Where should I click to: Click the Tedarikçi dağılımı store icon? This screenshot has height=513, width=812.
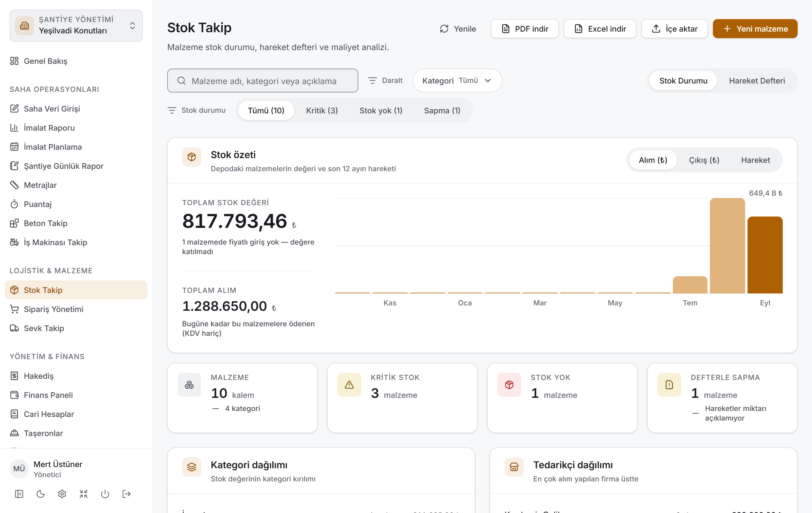pos(514,467)
